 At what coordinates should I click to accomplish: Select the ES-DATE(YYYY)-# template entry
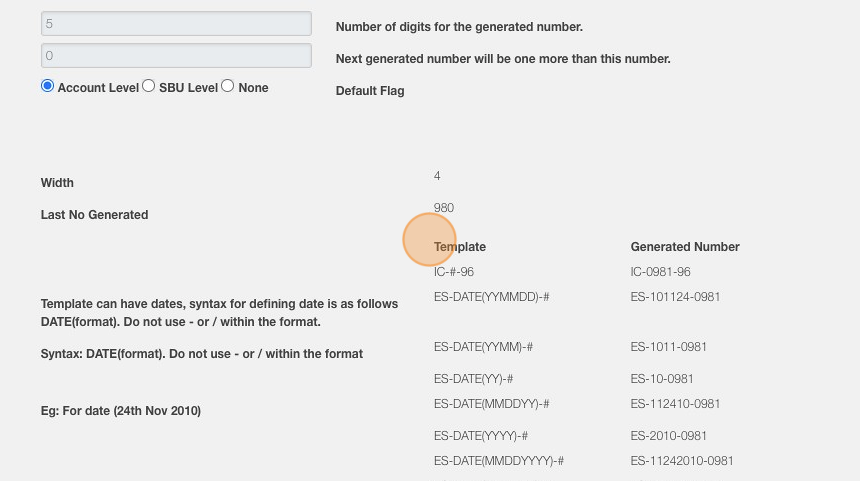click(x=481, y=436)
